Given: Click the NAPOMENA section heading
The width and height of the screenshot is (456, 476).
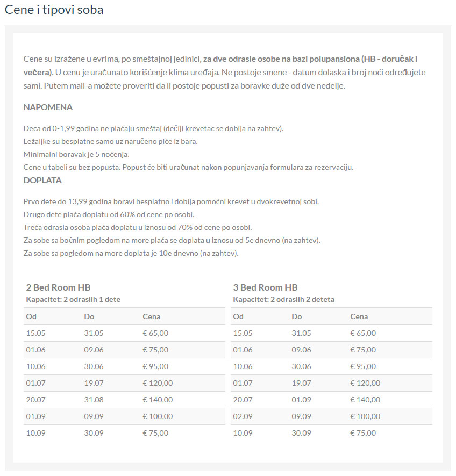Looking at the screenshot, I should click(x=48, y=107).
